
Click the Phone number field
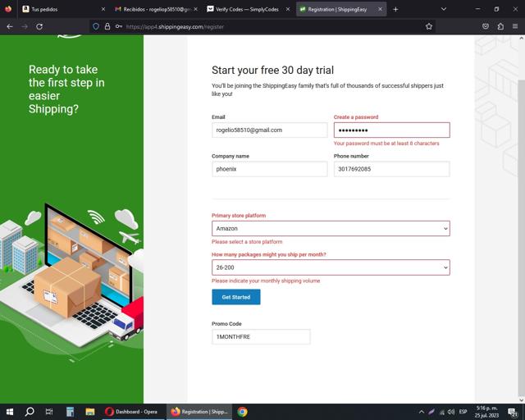click(x=392, y=169)
